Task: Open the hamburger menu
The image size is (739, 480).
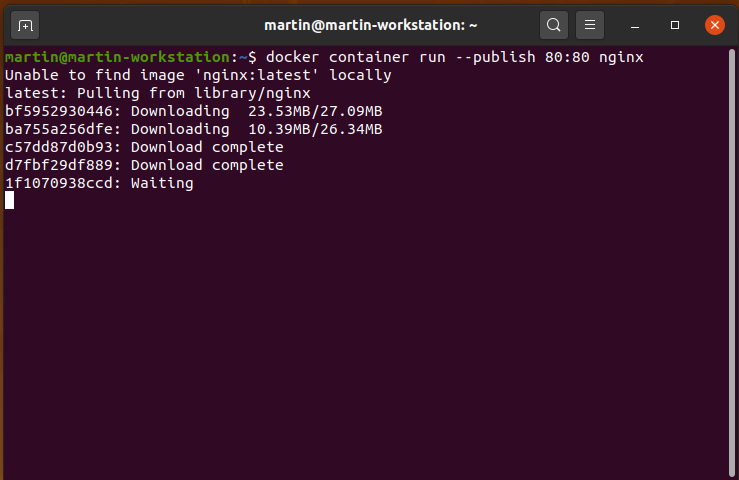Action: (590, 25)
